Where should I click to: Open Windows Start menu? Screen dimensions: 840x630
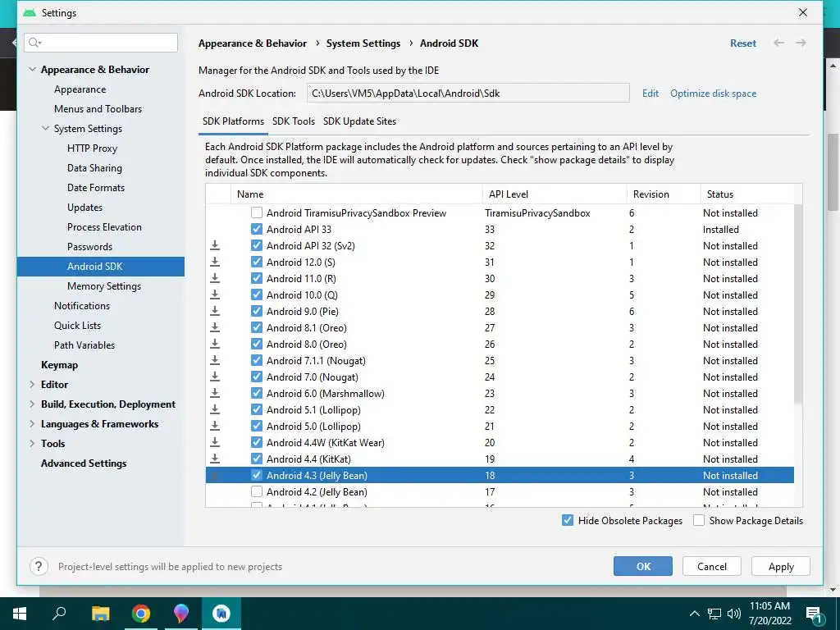click(20, 614)
